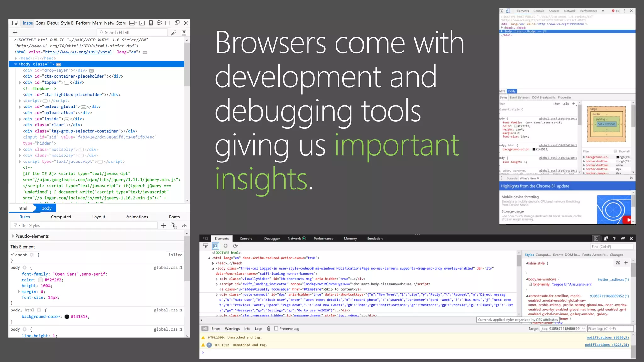The image size is (644, 362).
Task: Click #141518 background-color swatch
Action: (x=67, y=317)
